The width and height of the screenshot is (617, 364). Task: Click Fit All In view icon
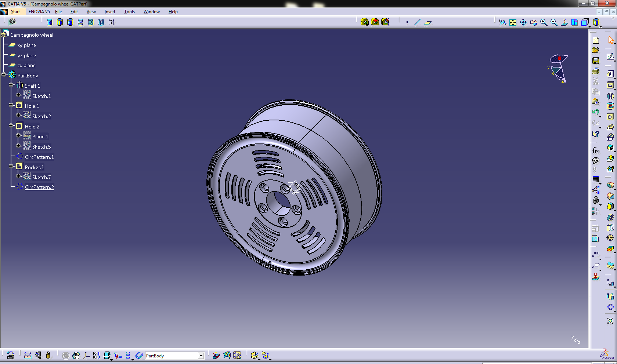513,22
